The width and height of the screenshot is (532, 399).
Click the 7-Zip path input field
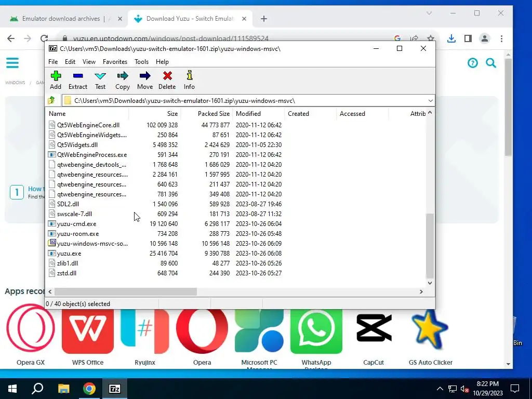pyautogui.click(x=248, y=101)
